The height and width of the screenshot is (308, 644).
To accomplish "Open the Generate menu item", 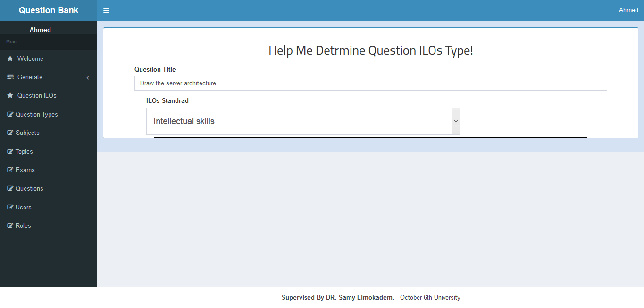I will pos(49,77).
